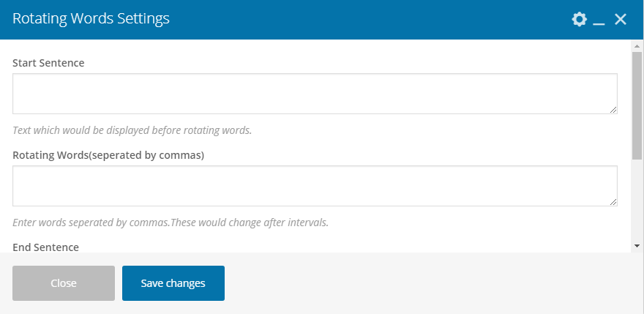Click the hint about words seperated by commas
Viewport: 644px width, 314px height.
[x=171, y=223]
